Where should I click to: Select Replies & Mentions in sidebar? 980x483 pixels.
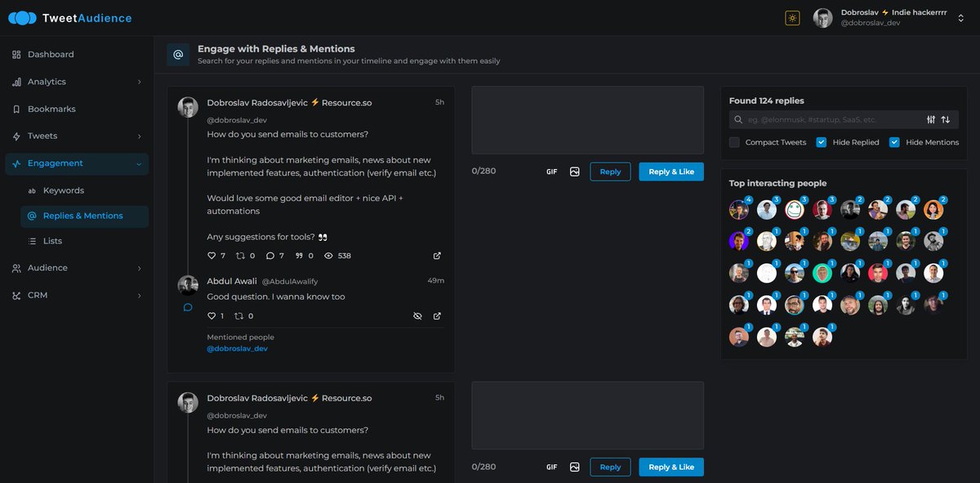(x=84, y=216)
